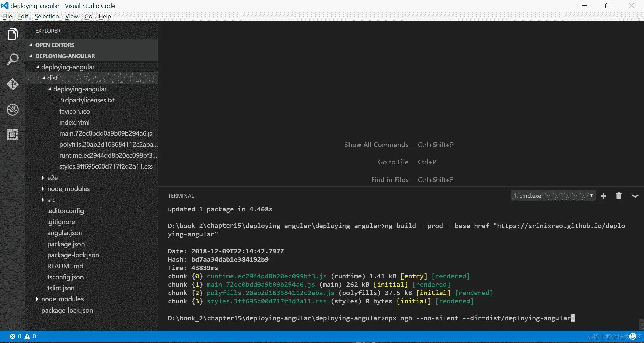Open 3rdpartylicenses.txt file
This screenshot has width=644, height=343.
(87, 100)
